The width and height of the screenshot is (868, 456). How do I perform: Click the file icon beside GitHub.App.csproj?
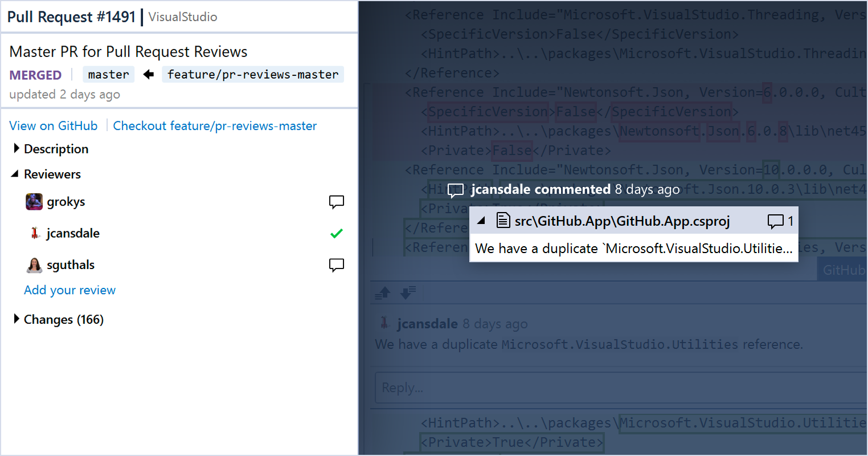tap(503, 221)
